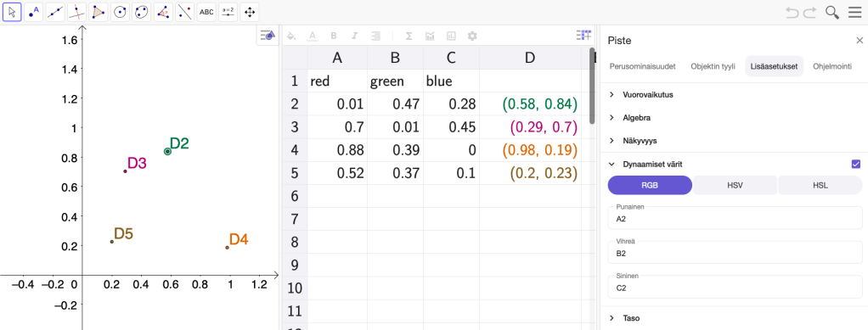The height and width of the screenshot is (330, 868).
Task: Click the Redo arrow
Action: pos(810,12)
